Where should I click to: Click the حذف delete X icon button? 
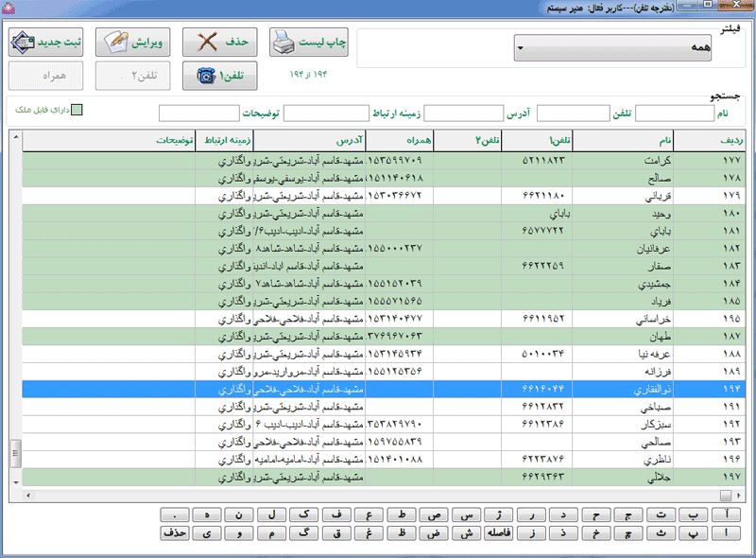220,42
